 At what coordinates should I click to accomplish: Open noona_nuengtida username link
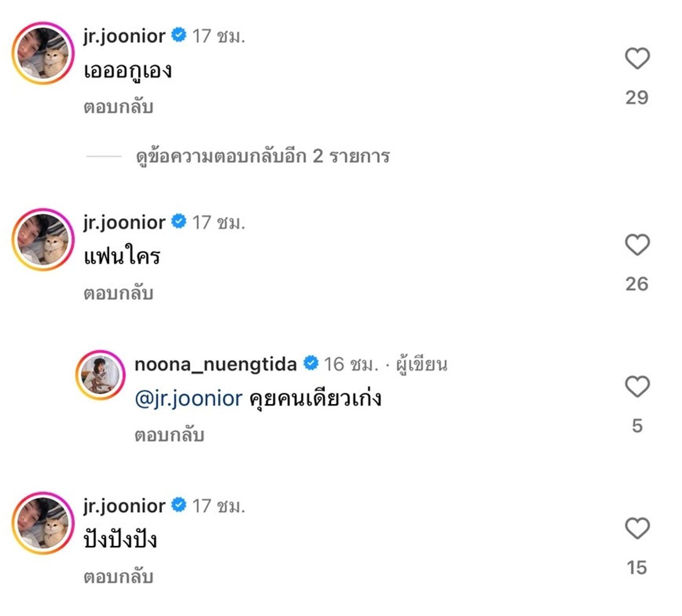(215, 364)
